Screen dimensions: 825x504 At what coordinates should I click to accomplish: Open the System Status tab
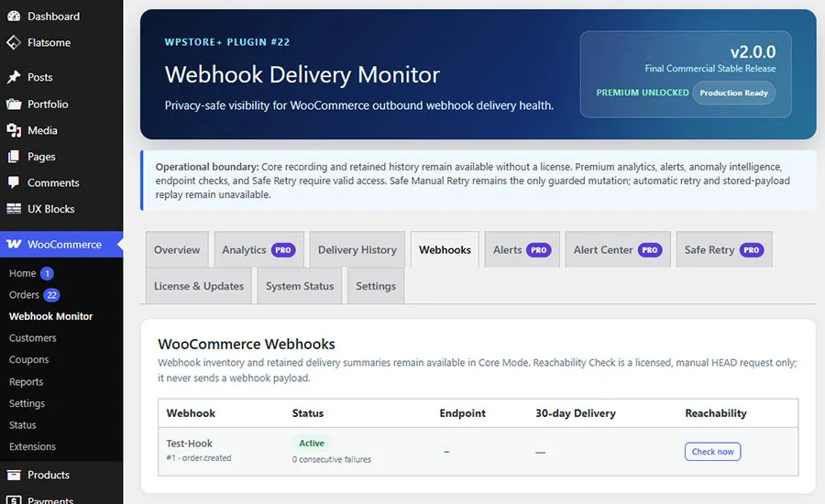click(300, 286)
